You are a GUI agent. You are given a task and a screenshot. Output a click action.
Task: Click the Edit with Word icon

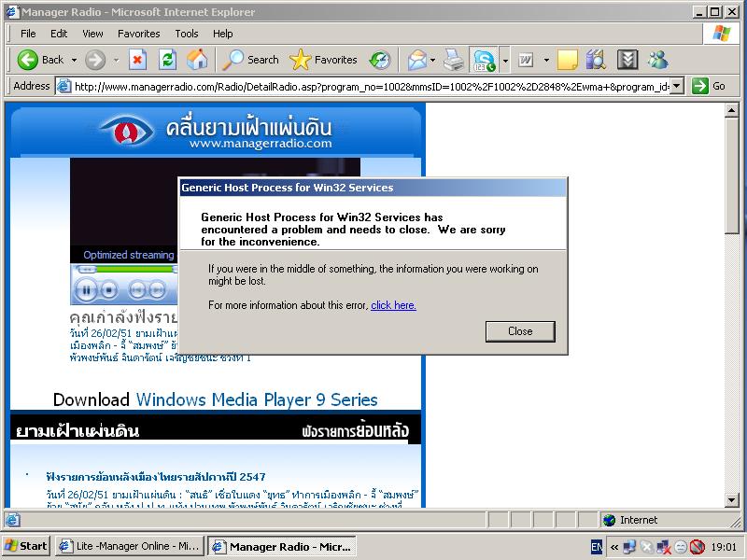click(x=526, y=60)
